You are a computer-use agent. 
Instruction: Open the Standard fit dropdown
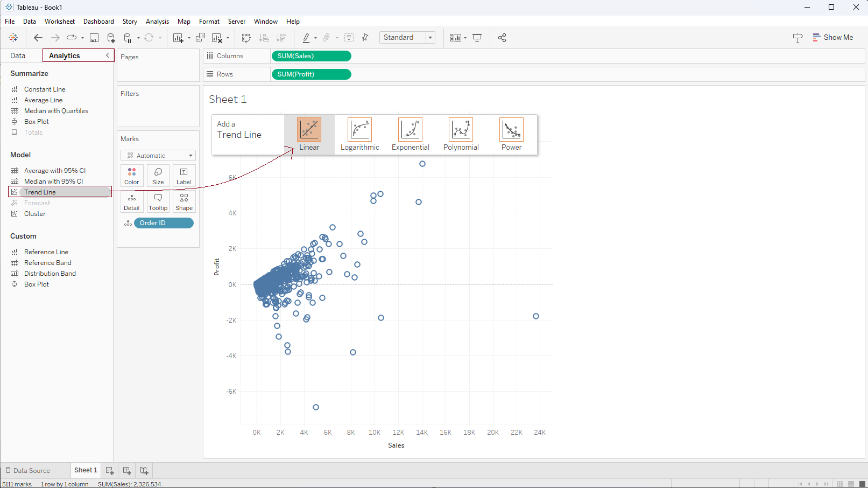click(407, 38)
